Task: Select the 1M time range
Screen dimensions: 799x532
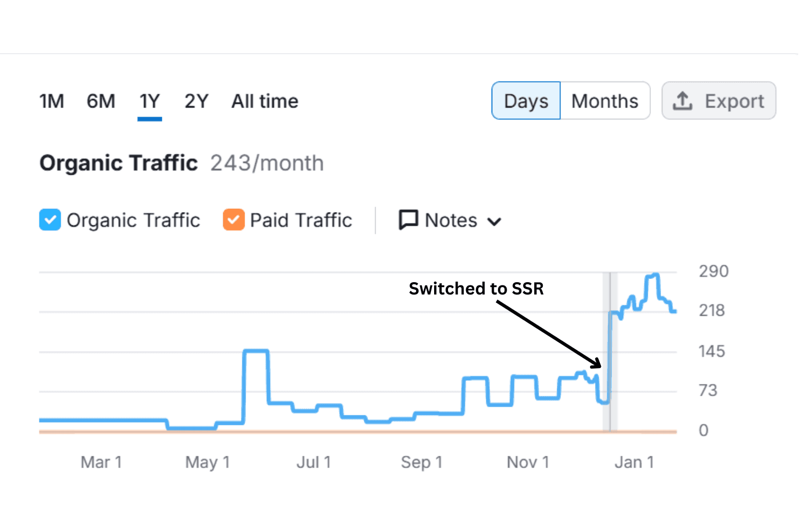Action: click(52, 101)
